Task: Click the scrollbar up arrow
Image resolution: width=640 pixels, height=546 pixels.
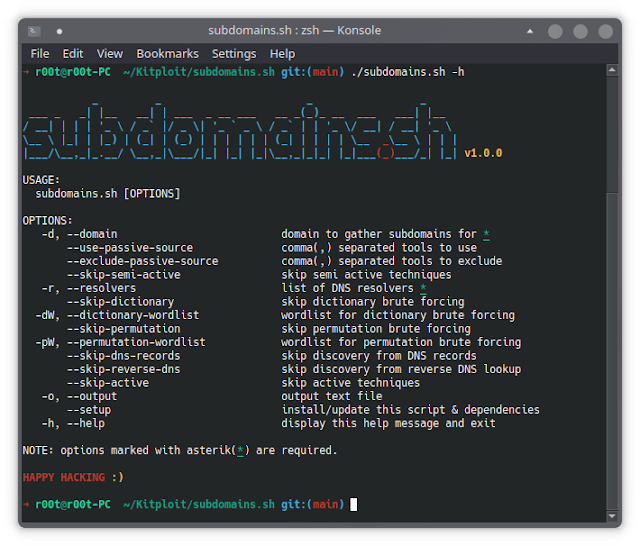Action: coord(612,70)
